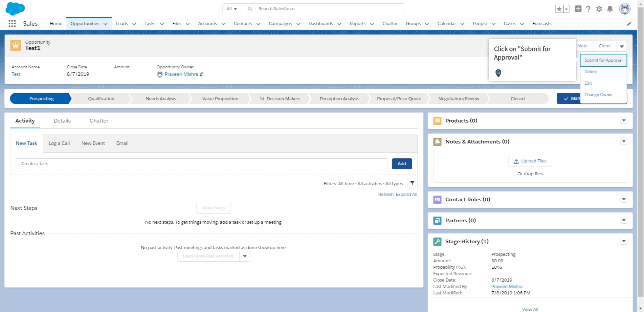The width and height of the screenshot is (644, 312).
Task: Click the Salesforce cloud logo
Action: [x=15, y=8]
